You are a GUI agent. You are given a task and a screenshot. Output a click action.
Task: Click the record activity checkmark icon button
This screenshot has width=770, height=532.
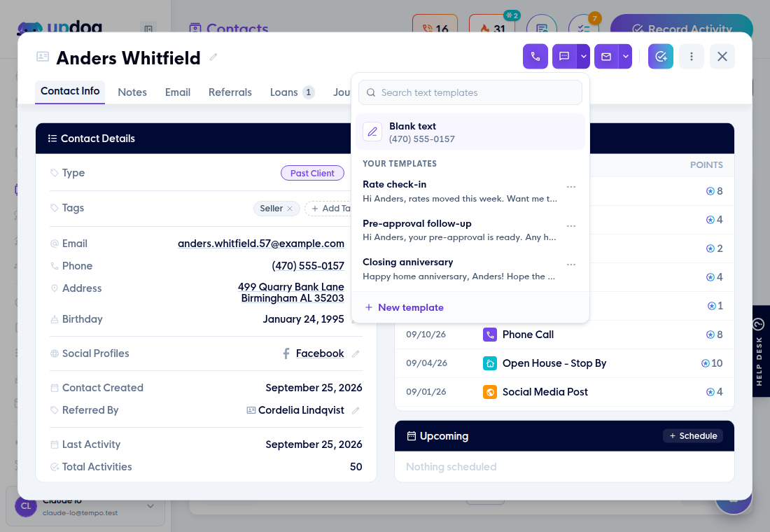coord(661,57)
